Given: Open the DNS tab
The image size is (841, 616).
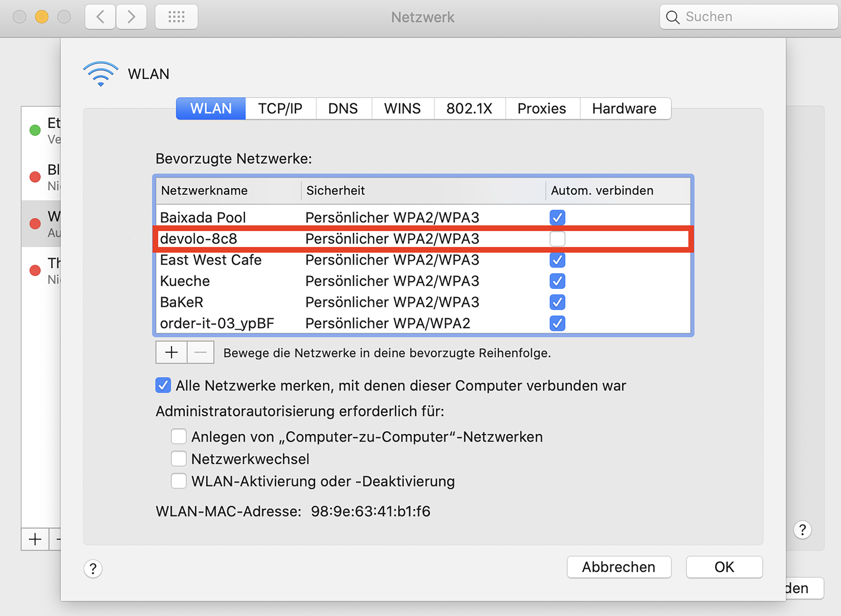Looking at the screenshot, I should click(x=343, y=109).
